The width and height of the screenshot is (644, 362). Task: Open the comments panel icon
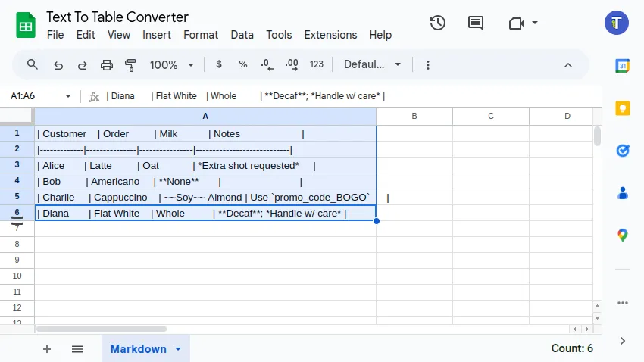[476, 23]
